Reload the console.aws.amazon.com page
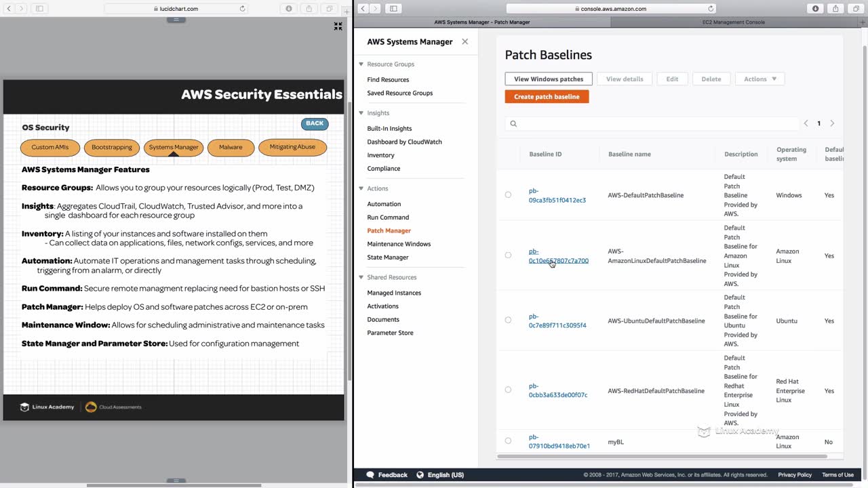Image resolution: width=868 pixels, height=488 pixels. (x=711, y=9)
